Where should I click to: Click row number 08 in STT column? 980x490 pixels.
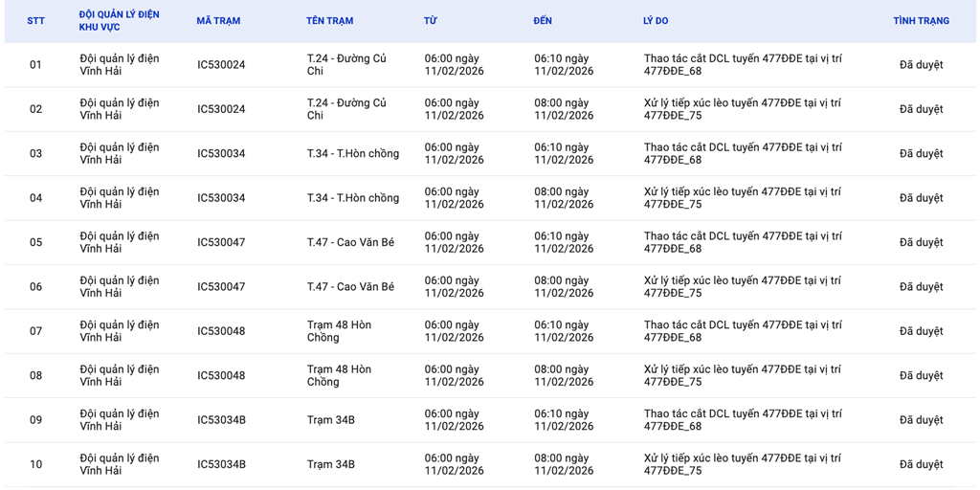point(35,376)
